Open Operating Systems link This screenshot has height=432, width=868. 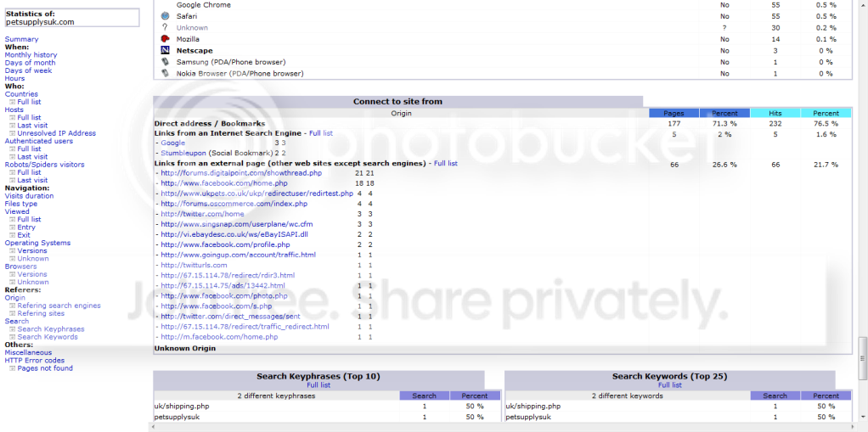tap(37, 243)
